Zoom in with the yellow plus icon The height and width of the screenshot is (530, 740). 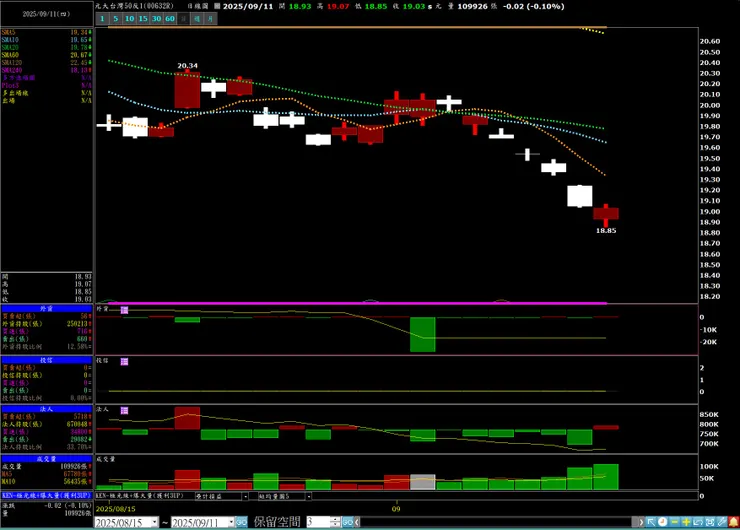point(686,522)
